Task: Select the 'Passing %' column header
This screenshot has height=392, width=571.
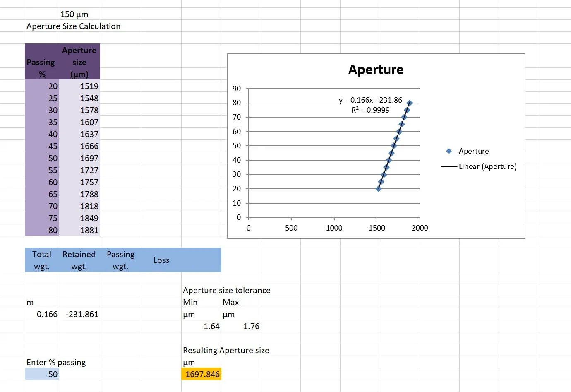Action: point(42,62)
